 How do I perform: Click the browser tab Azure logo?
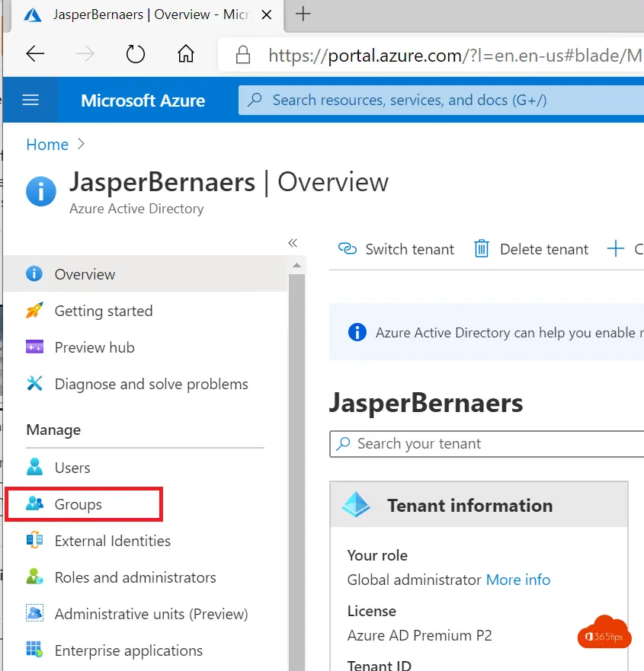click(x=33, y=15)
